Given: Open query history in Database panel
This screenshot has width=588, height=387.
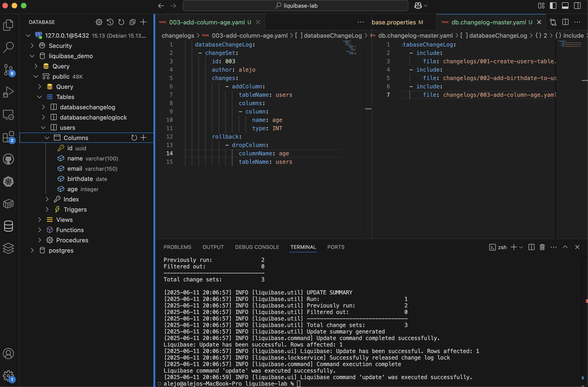Looking at the screenshot, I should 110,22.
